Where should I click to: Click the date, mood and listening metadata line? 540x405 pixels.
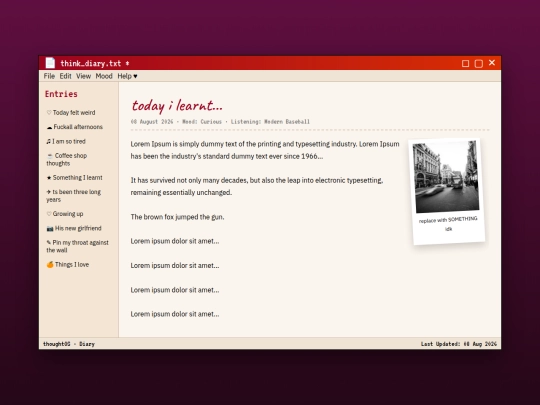click(x=220, y=122)
